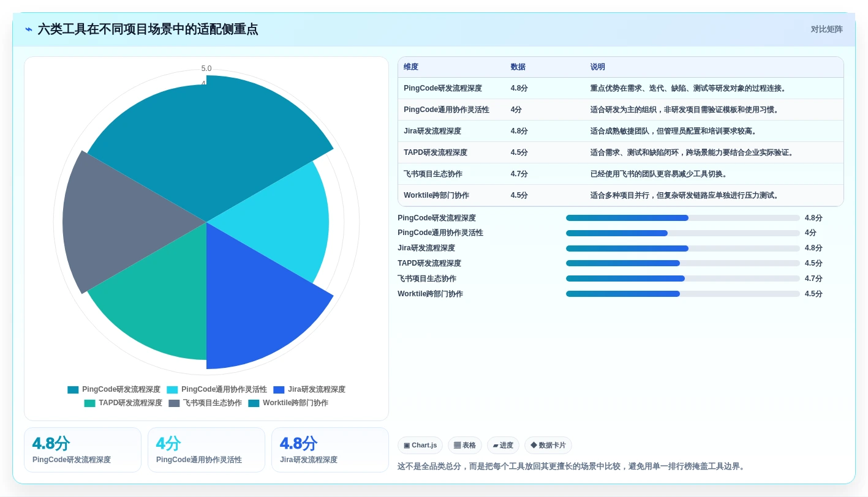Click the Chart.js tag chip
The image size is (868, 497).
point(420,446)
